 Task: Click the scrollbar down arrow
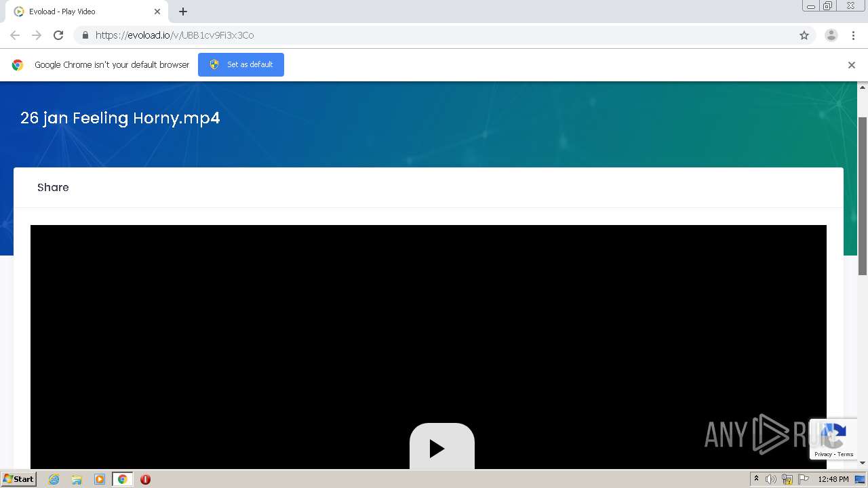[863, 463]
